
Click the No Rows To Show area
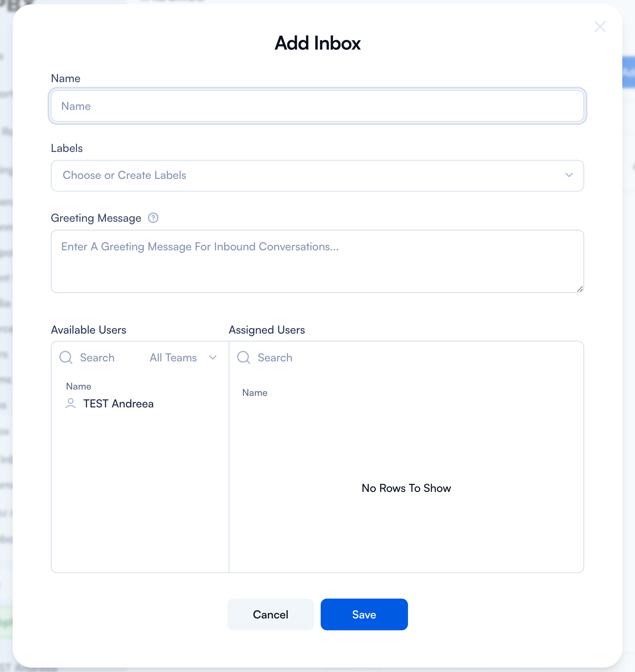[x=406, y=488]
